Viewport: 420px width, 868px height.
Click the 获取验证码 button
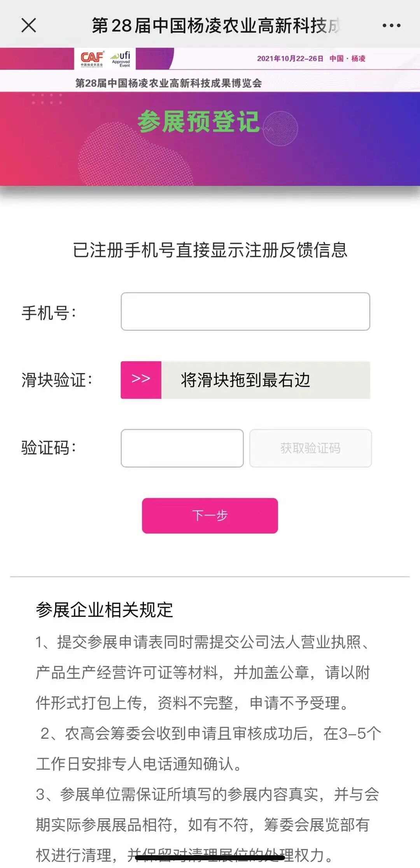(x=310, y=448)
